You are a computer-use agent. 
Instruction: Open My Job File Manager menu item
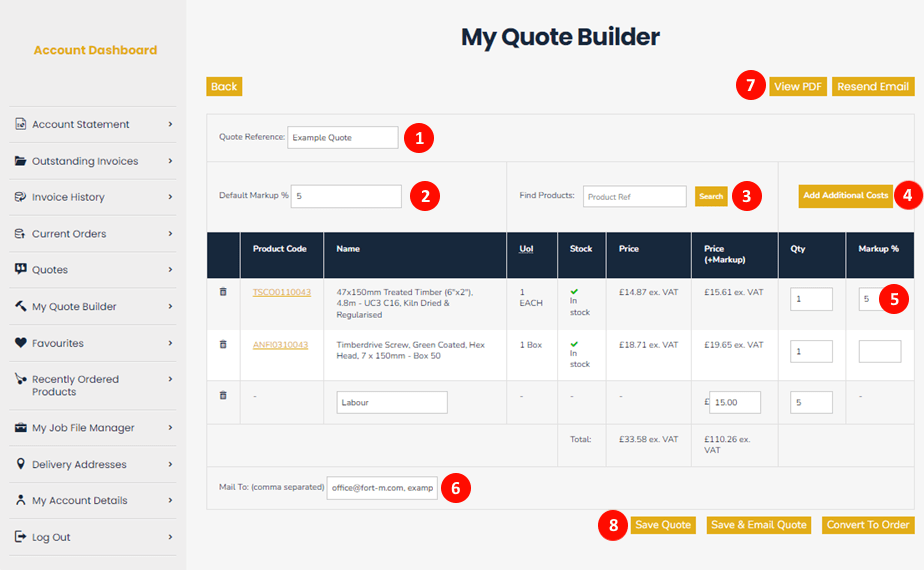coord(93,428)
